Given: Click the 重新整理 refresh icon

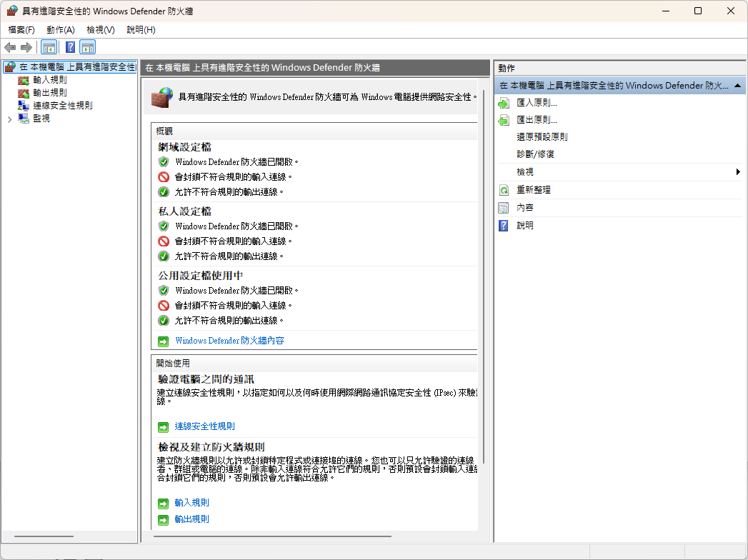Looking at the screenshot, I should 504,190.
